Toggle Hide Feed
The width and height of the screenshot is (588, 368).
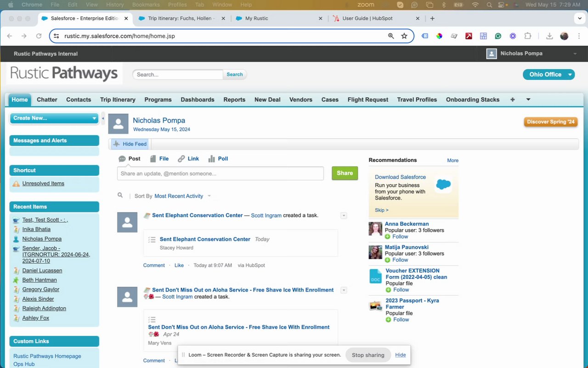[x=130, y=144]
